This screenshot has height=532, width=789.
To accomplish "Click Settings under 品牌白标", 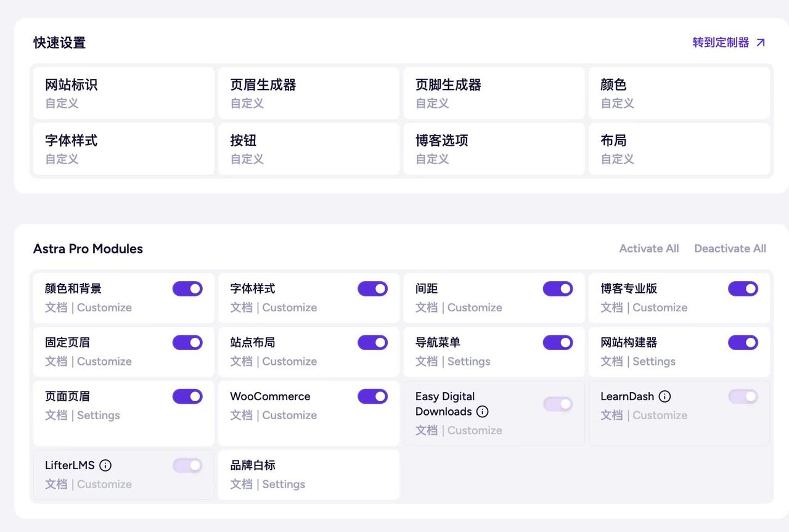I will pyautogui.click(x=284, y=485).
